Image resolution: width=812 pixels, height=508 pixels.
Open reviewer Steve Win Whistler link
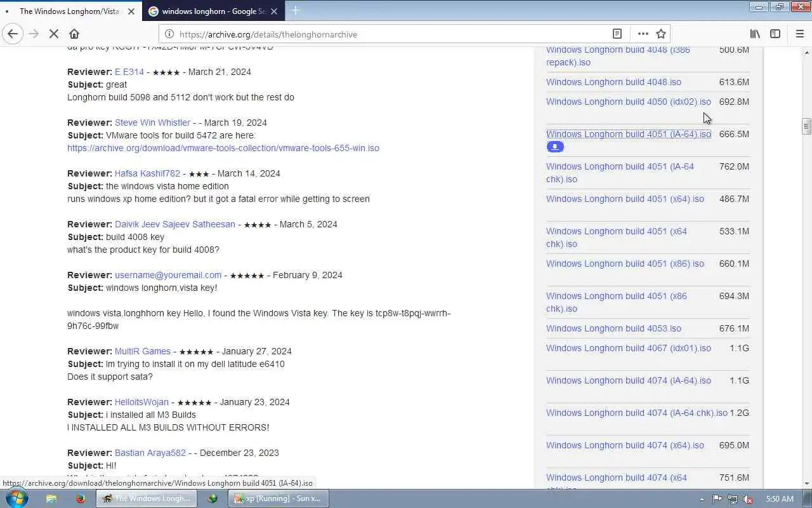tap(152, 123)
